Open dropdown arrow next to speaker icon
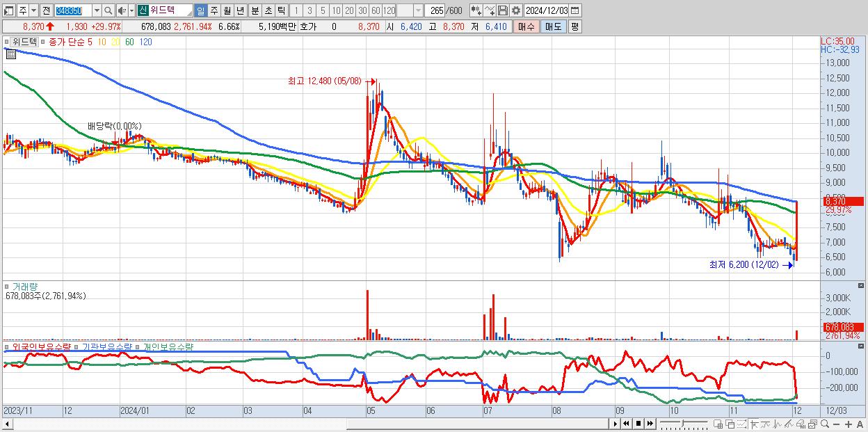The height and width of the screenshot is (432, 868). (131, 10)
